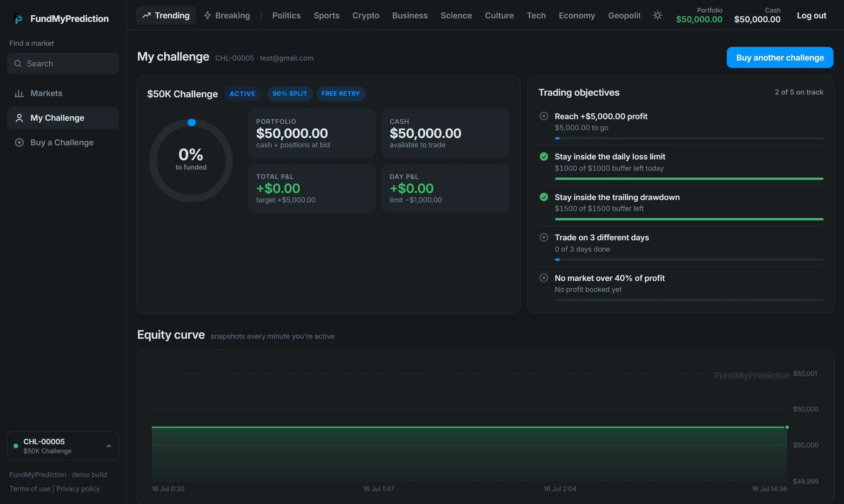The height and width of the screenshot is (504, 844).
Task: Click the search magnifier icon
Action: (18, 63)
